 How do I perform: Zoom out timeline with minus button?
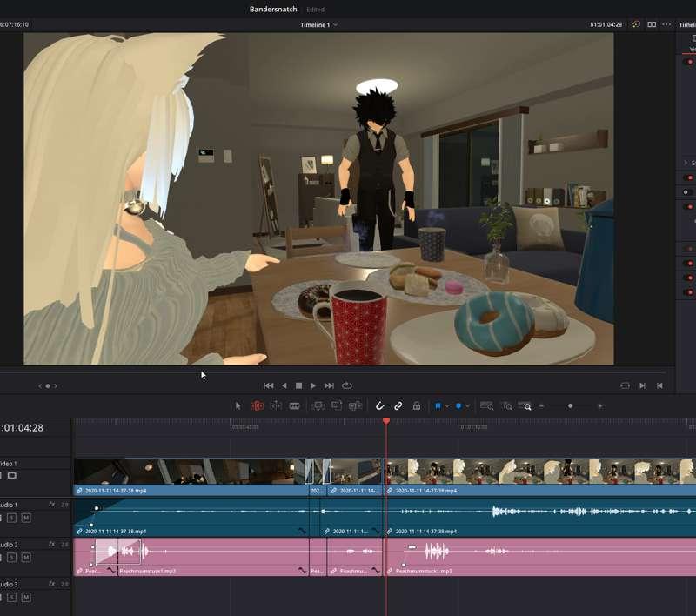click(x=541, y=406)
